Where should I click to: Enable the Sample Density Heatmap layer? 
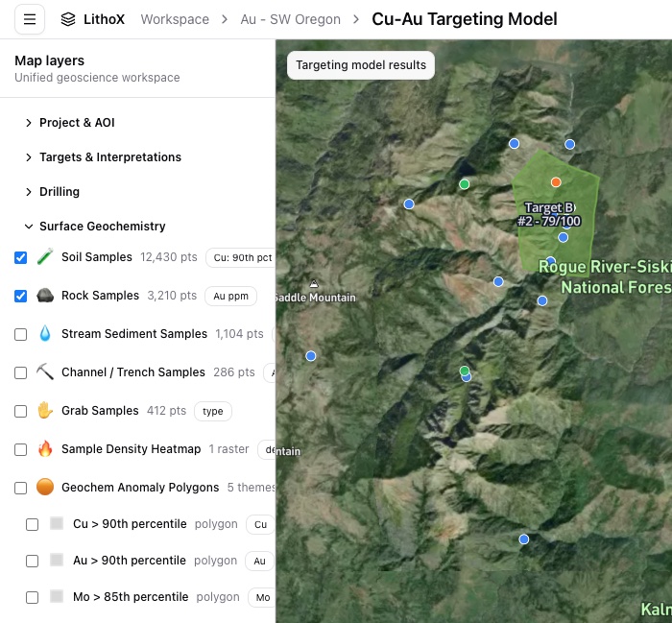[20, 449]
